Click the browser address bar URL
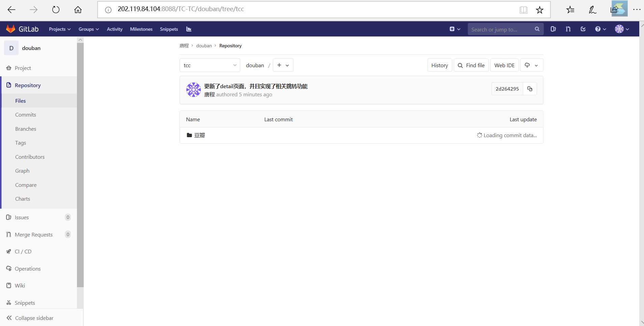Image resolution: width=644 pixels, height=326 pixels. coord(181,9)
